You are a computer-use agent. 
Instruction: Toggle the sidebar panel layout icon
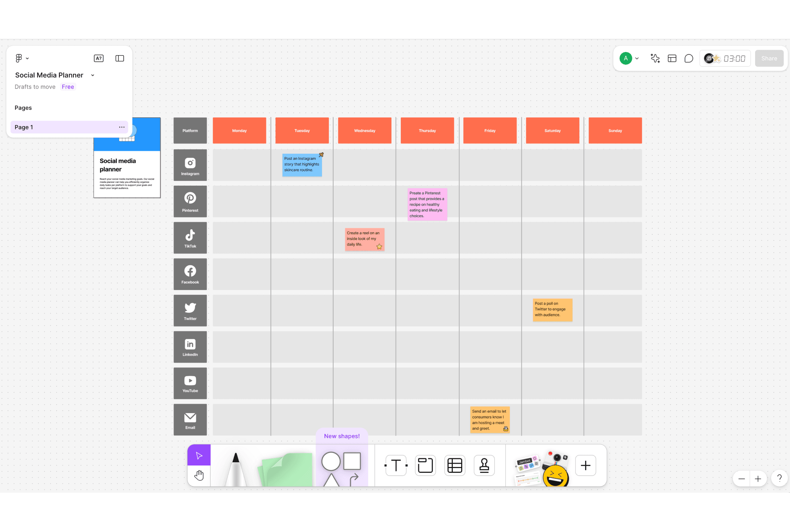[x=120, y=59]
